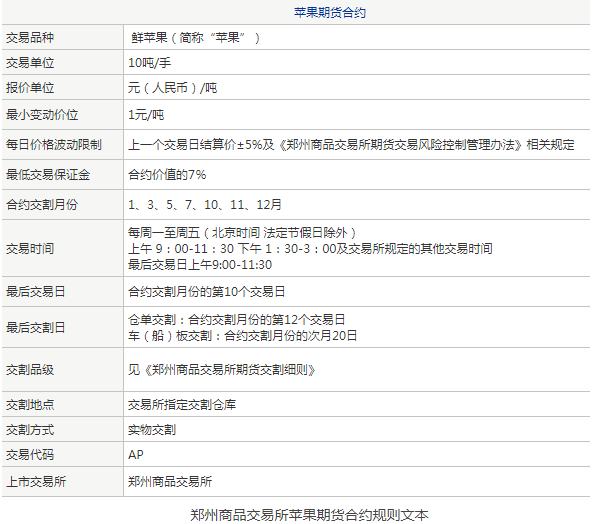Viewport: 597px width, 524px height.
Task: Select the 交割方式 label
Action: tap(30, 430)
